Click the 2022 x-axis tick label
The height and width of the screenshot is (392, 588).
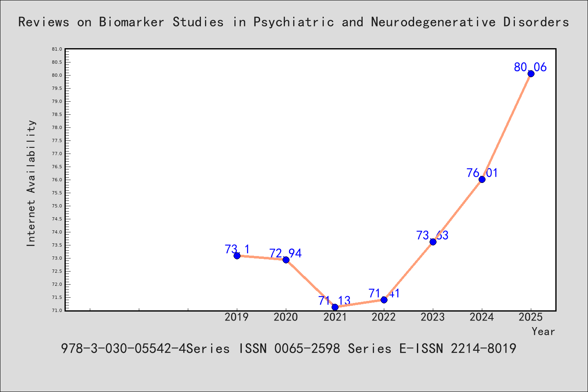(384, 317)
